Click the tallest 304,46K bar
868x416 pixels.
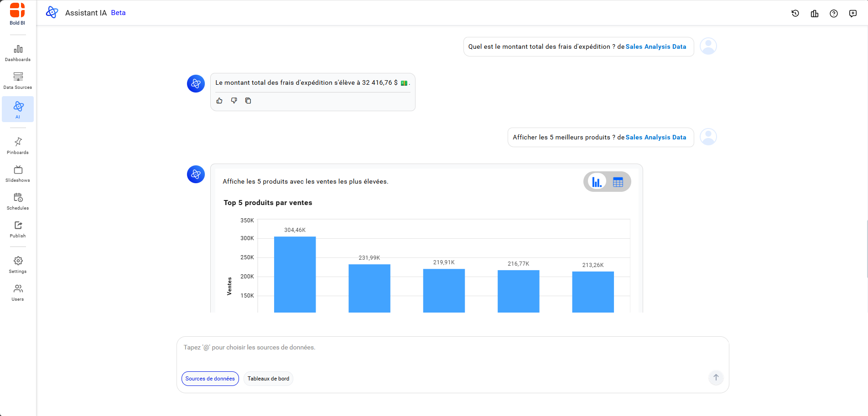tap(295, 273)
